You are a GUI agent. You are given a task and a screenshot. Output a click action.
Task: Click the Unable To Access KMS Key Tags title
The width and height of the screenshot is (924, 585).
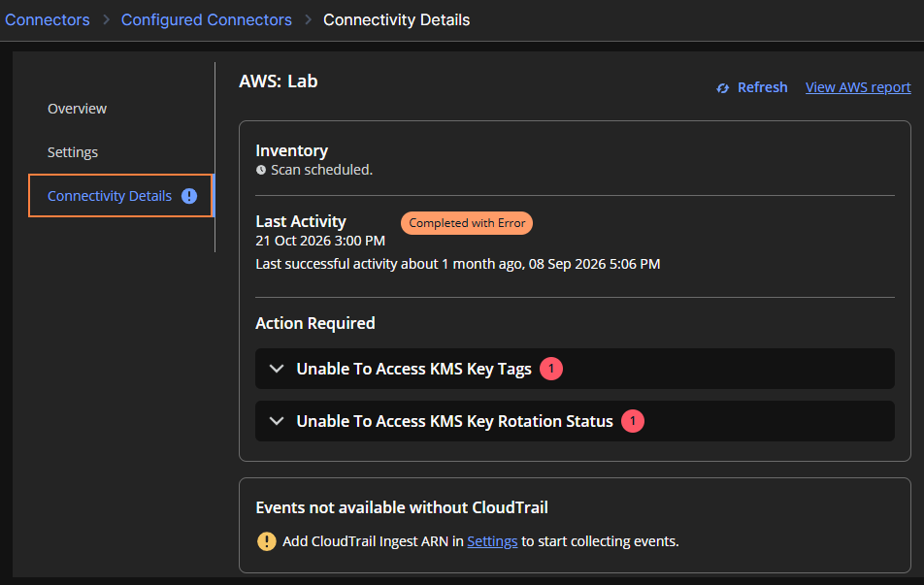[413, 369]
